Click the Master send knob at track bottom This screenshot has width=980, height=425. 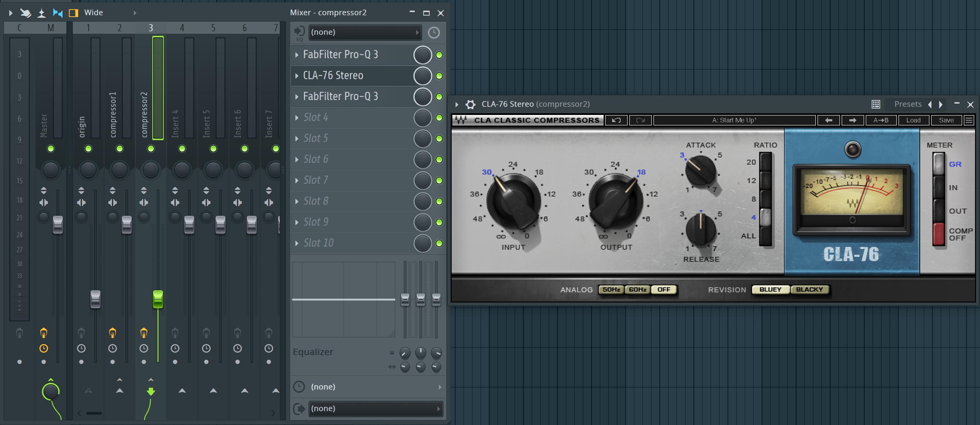click(x=50, y=391)
